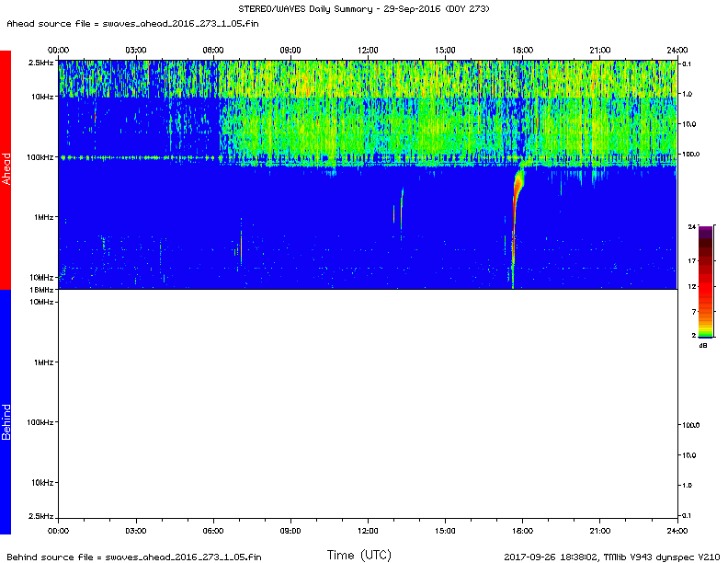Click the 100kHz label in Ahead panel
This screenshot has width=728, height=563.
[x=40, y=157]
